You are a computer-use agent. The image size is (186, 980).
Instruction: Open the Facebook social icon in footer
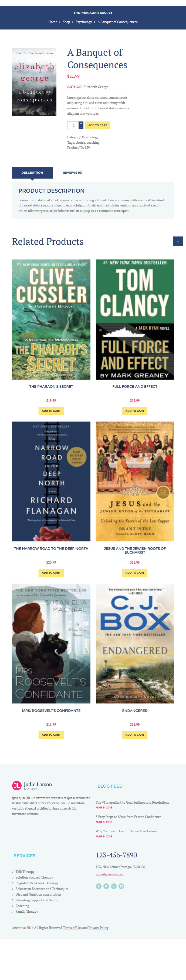(x=99, y=886)
